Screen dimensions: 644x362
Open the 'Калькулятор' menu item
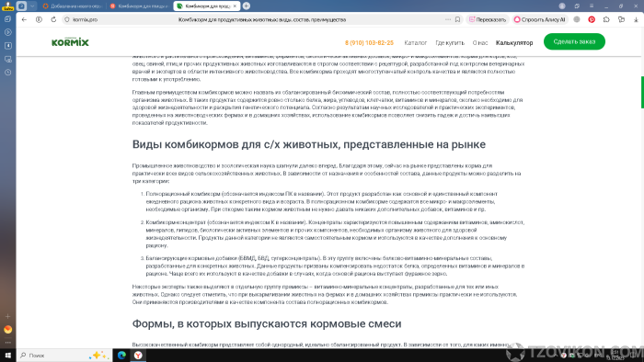tap(514, 42)
